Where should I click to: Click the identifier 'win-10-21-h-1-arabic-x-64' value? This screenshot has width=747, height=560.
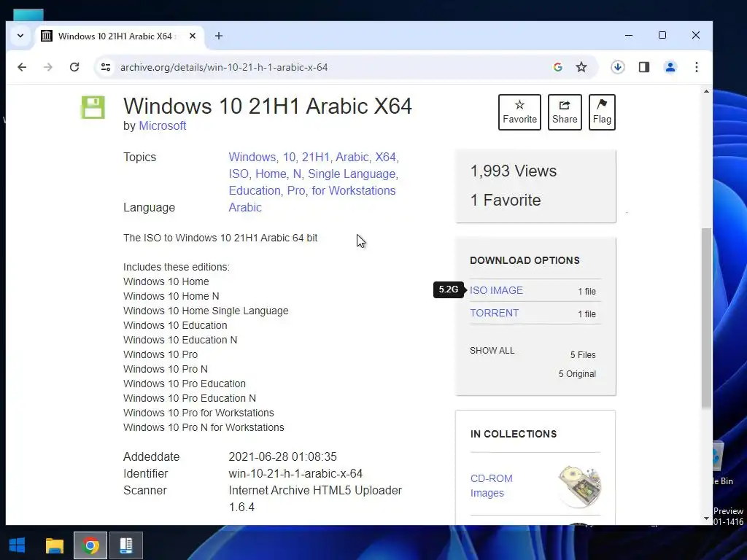click(295, 474)
